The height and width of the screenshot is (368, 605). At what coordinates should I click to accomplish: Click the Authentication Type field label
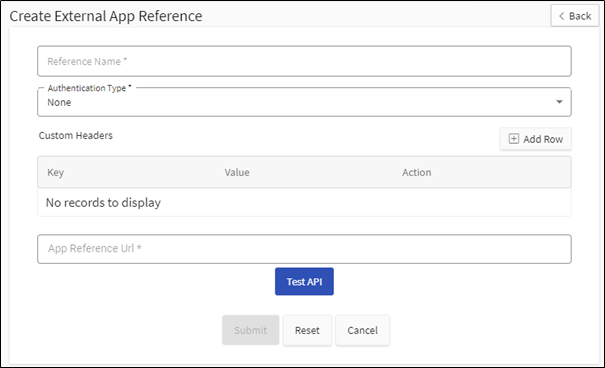tap(89, 88)
